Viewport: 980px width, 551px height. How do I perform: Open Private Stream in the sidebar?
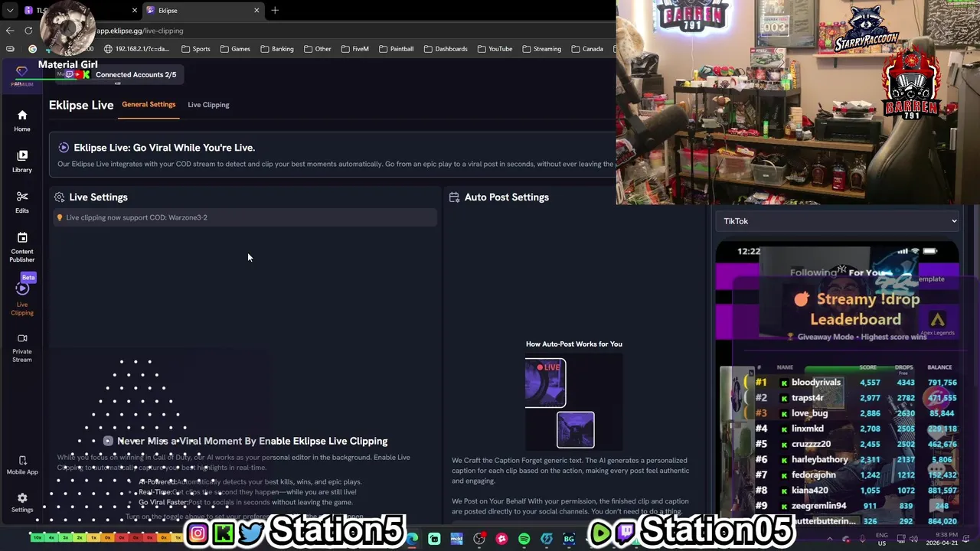coord(22,348)
